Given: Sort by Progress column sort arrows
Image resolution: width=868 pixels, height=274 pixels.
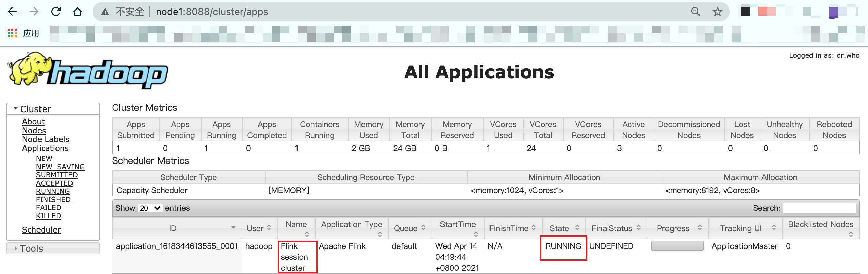Looking at the screenshot, I should click(700, 228).
